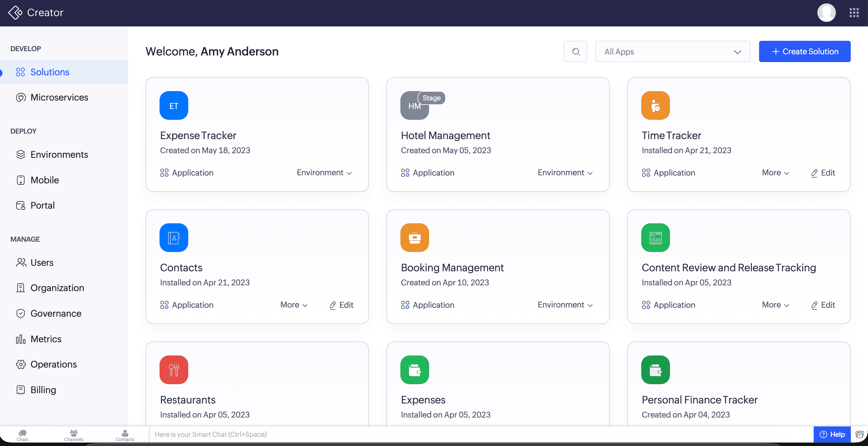Go to Environments in the sidebar

pyautogui.click(x=59, y=154)
